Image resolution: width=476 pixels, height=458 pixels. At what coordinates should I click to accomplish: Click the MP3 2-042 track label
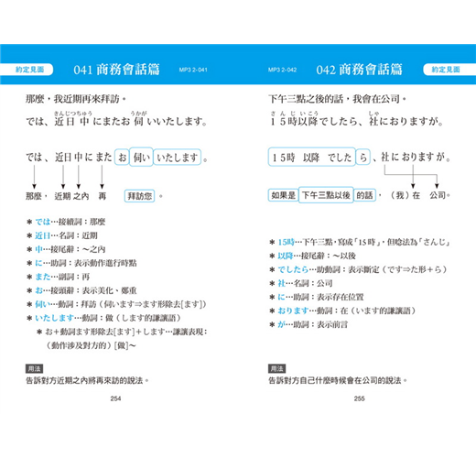click(282, 70)
